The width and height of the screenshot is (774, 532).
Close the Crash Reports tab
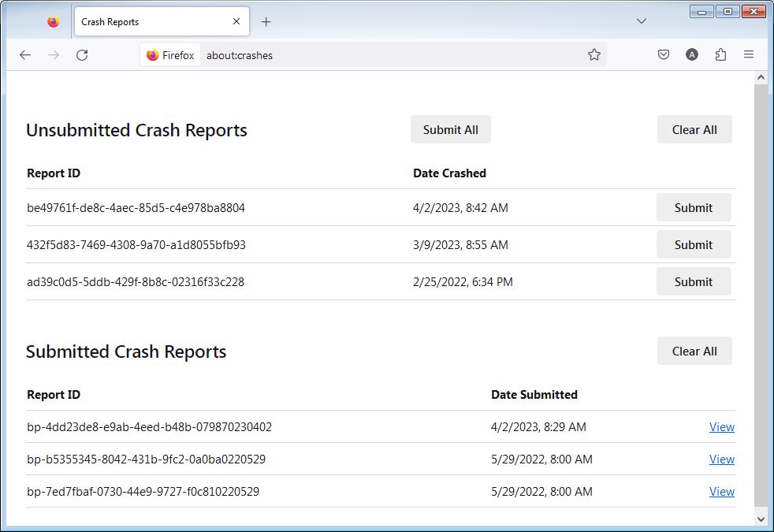coord(236,21)
